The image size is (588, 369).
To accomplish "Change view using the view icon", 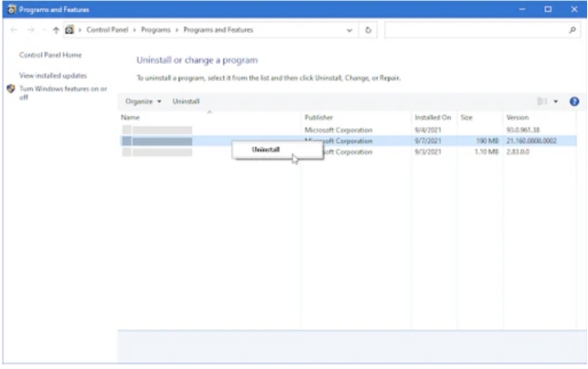I will tap(542, 101).
